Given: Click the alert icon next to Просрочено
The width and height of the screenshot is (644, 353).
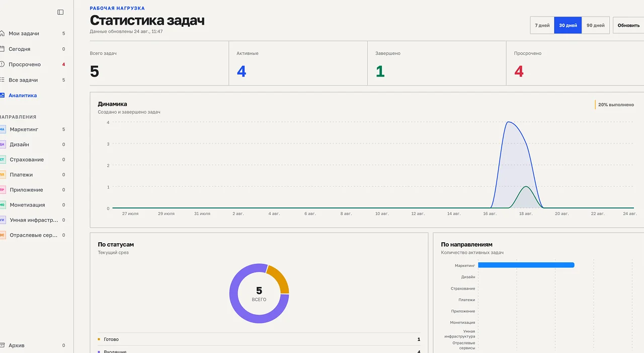Looking at the screenshot, I should pyautogui.click(x=2, y=64).
